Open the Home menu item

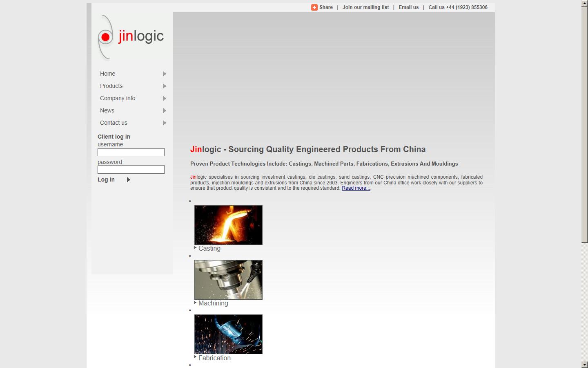coord(107,74)
